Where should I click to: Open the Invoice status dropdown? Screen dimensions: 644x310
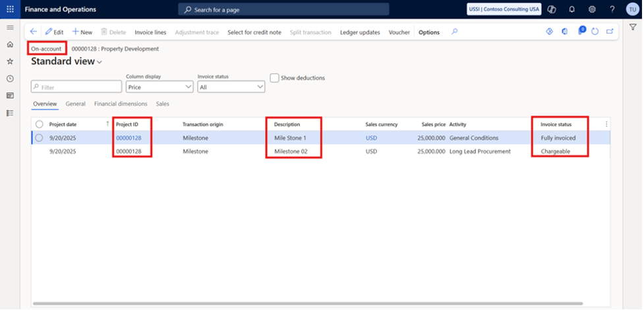(231, 87)
